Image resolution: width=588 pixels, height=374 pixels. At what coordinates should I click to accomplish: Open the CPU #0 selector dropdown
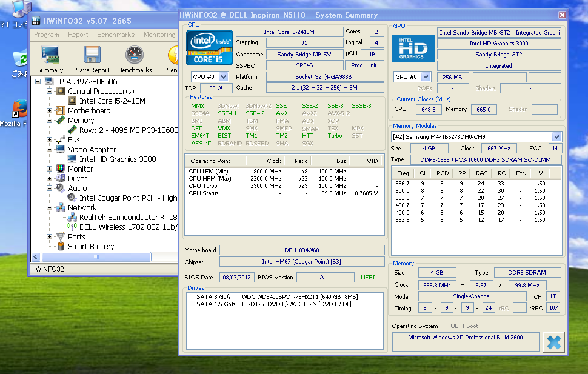223,76
